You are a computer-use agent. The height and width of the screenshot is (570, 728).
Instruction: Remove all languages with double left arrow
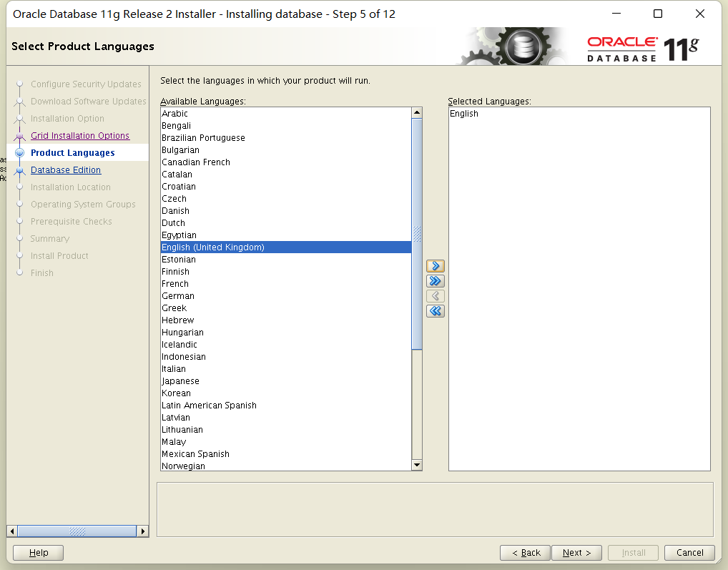click(x=435, y=311)
